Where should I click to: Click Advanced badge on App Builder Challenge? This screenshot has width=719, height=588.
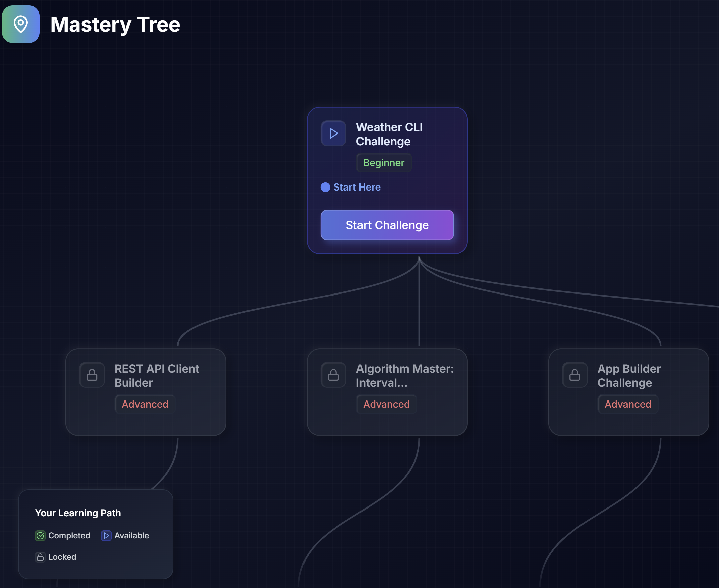(x=628, y=404)
